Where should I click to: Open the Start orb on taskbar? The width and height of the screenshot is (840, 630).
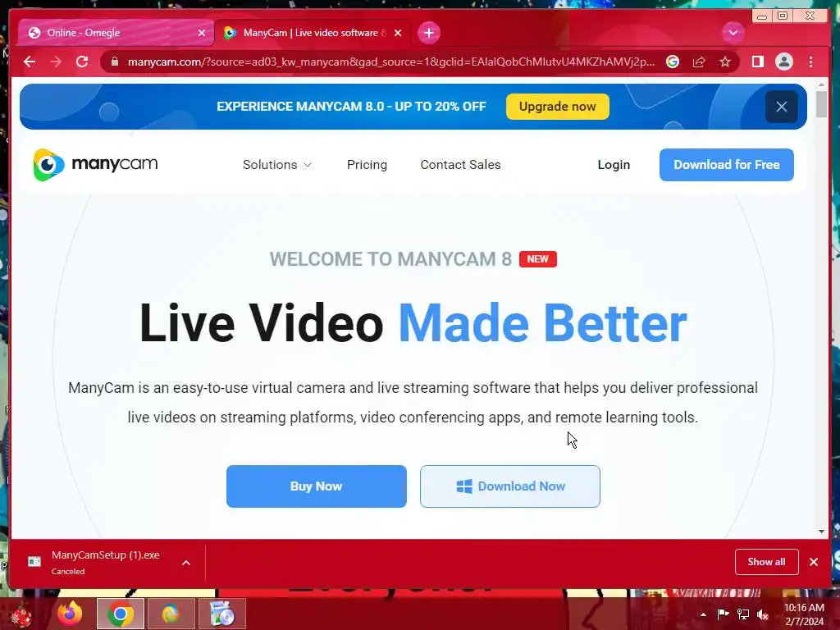[21, 614]
